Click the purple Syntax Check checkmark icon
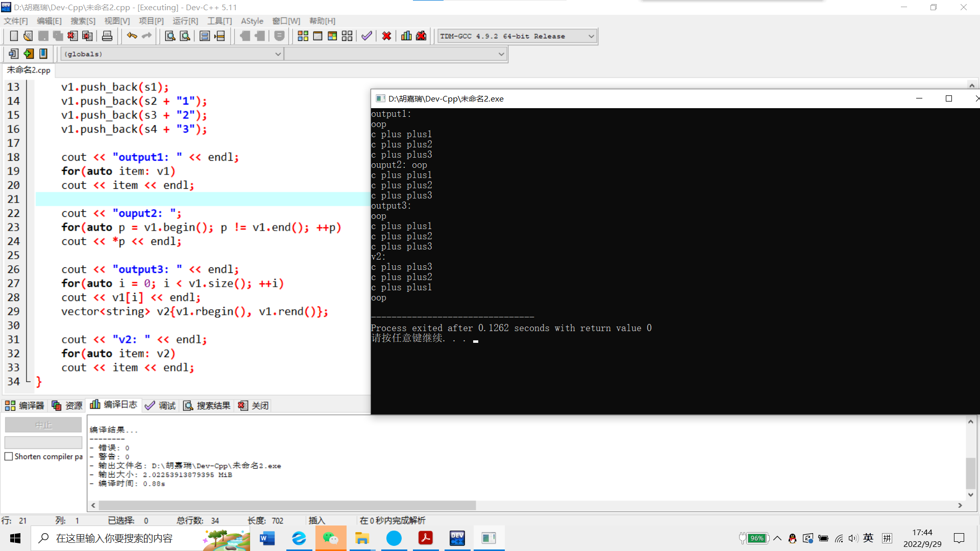980x551 pixels. tap(366, 36)
